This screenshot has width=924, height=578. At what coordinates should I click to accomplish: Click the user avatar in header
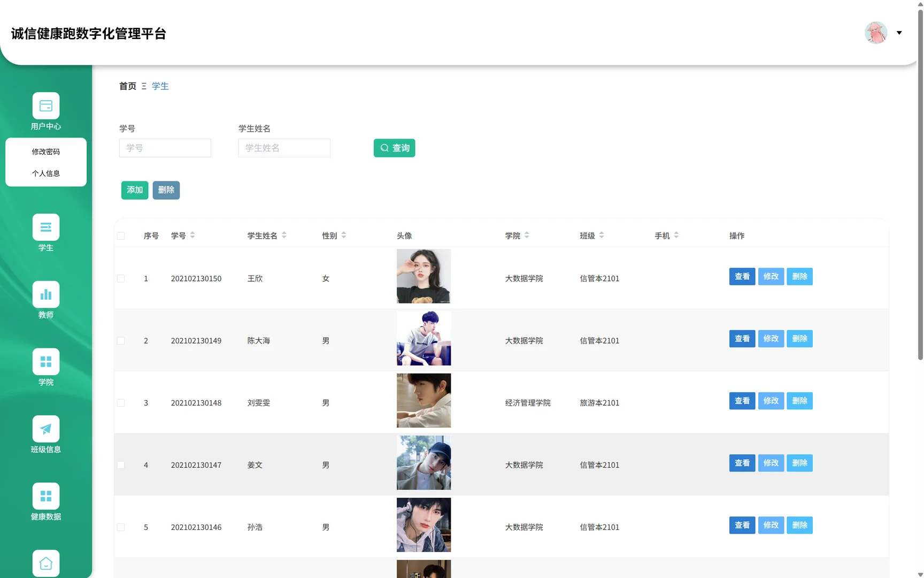point(876,33)
